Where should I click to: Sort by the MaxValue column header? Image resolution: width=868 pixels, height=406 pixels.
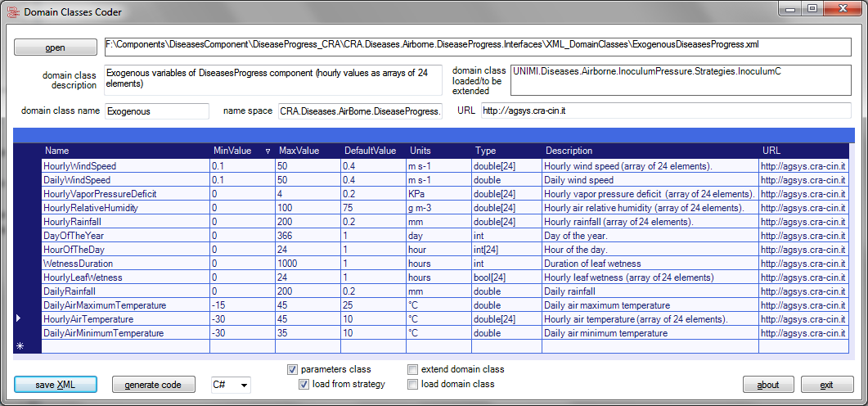(308, 151)
